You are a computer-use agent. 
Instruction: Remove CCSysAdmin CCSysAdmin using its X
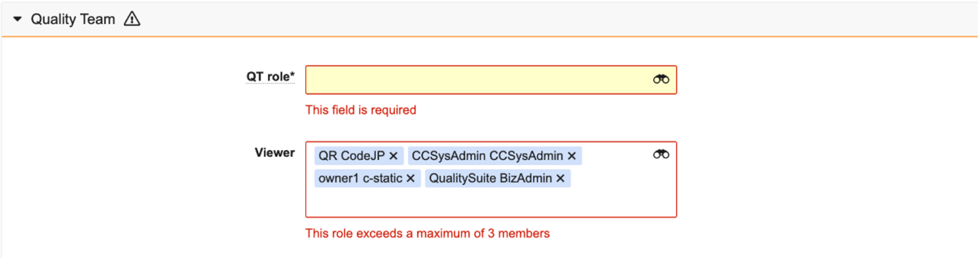coord(572,156)
